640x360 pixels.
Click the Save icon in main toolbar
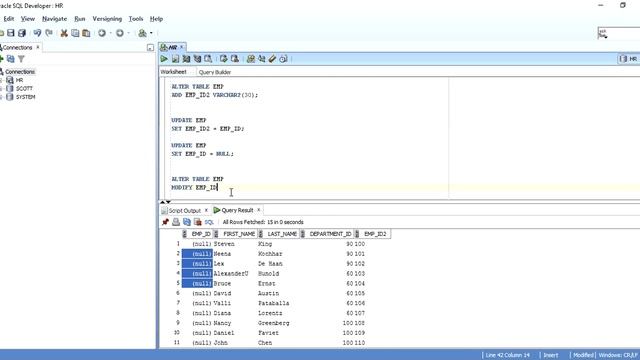[x=11, y=33]
